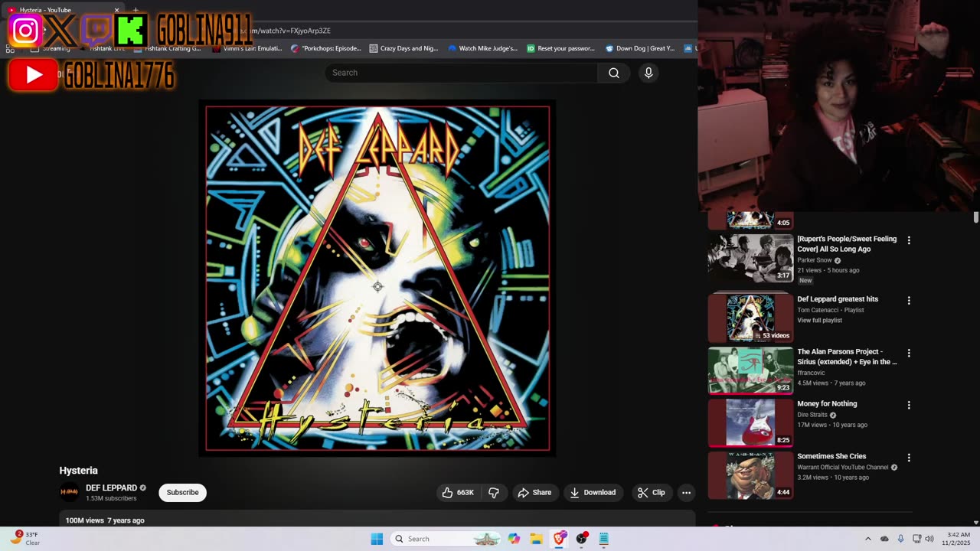Open options for Alan Parsons Project video
Image resolution: width=980 pixels, height=551 pixels.
coord(909,354)
